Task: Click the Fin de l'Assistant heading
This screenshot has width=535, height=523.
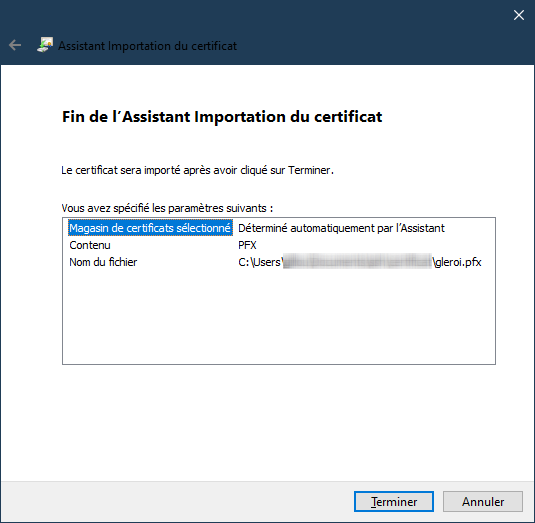Action: click(222, 117)
